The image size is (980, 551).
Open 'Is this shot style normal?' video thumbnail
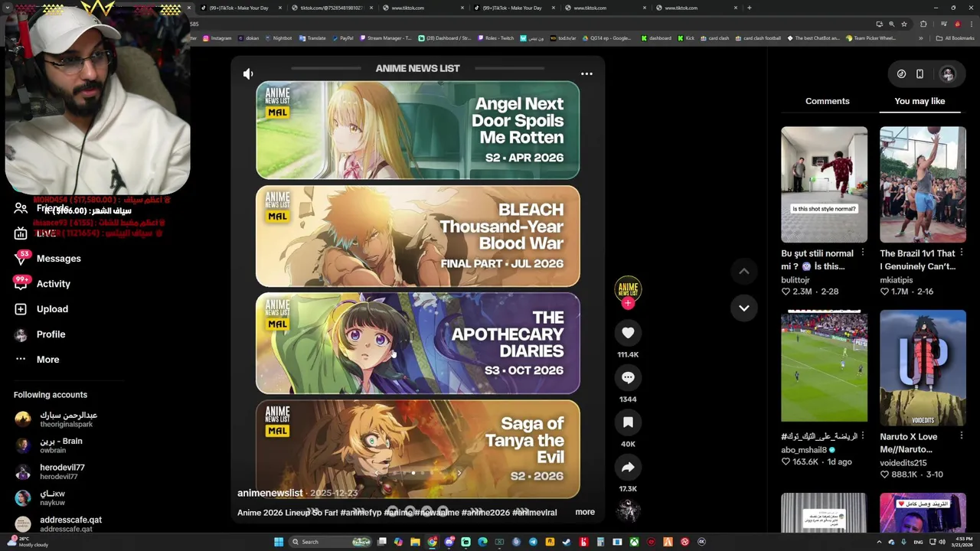click(824, 184)
